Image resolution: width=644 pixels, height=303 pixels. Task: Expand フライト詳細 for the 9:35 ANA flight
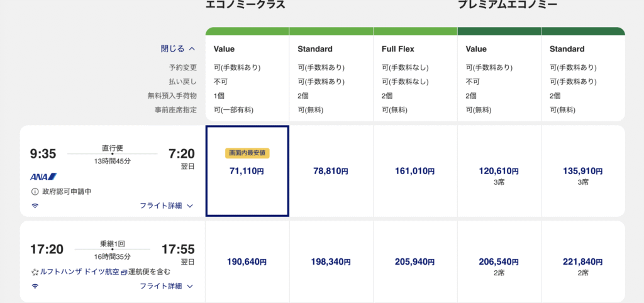click(166, 206)
